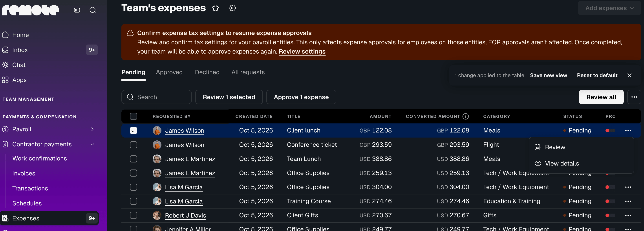Viewport: 644px width, 231px height.
Task: Click the Review 1 selected button
Action: tap(229, 97)
